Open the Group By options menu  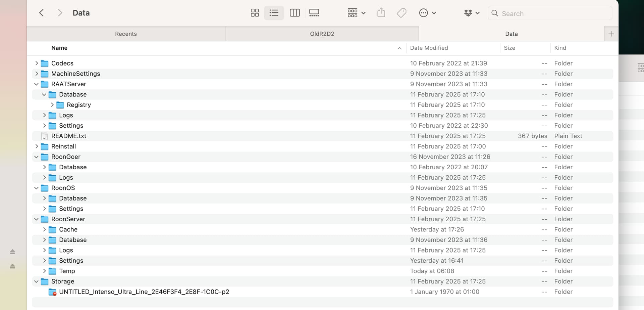(x=356, y=13)
